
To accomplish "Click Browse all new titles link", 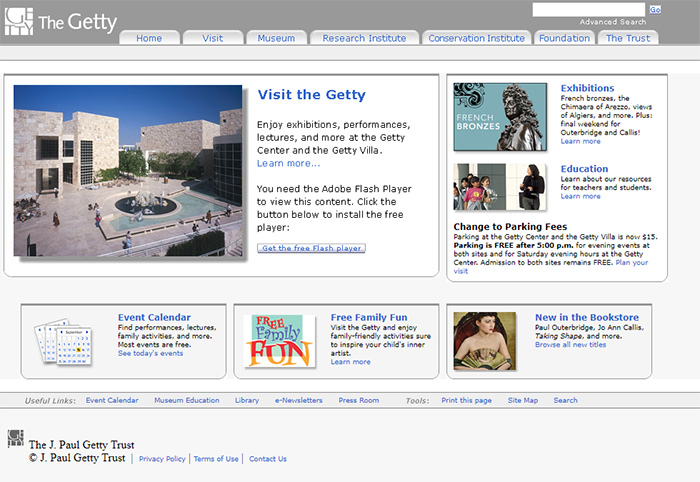I will coord(571,345).
